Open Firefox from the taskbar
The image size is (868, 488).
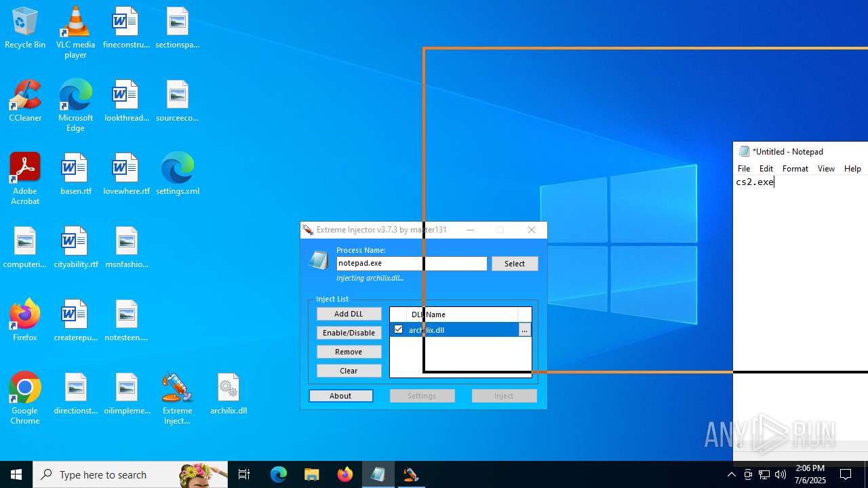tap(344, 474)
